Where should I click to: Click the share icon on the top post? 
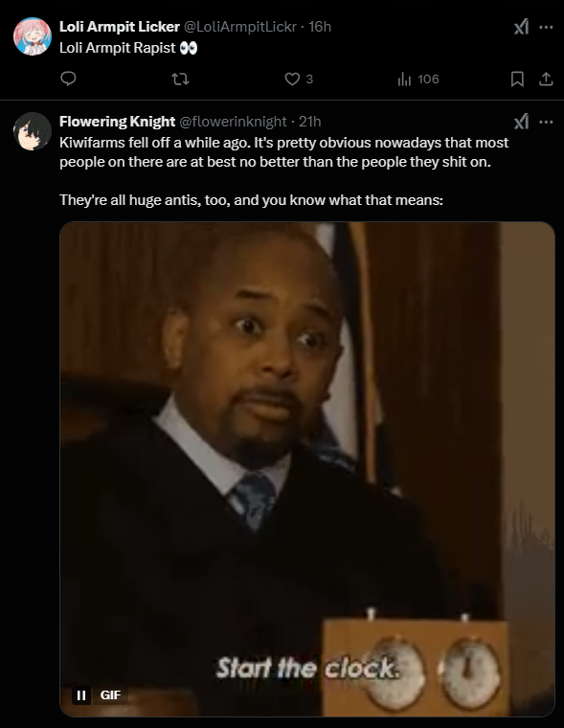(x=546, y=79)
